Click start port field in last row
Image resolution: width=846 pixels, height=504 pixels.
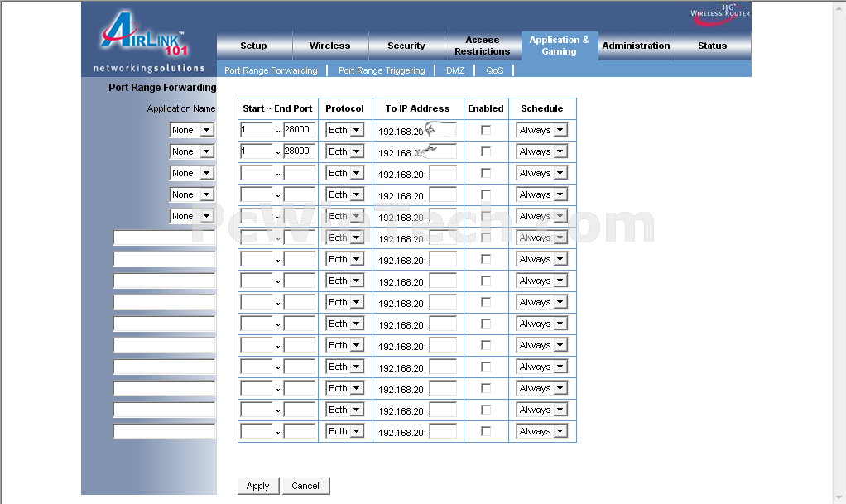coord(256,431)
